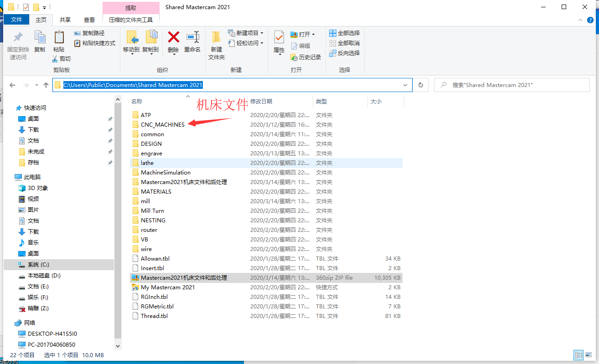
Task: Open Quick access (快速访问) in navigation pane
Action: [35, 108]
